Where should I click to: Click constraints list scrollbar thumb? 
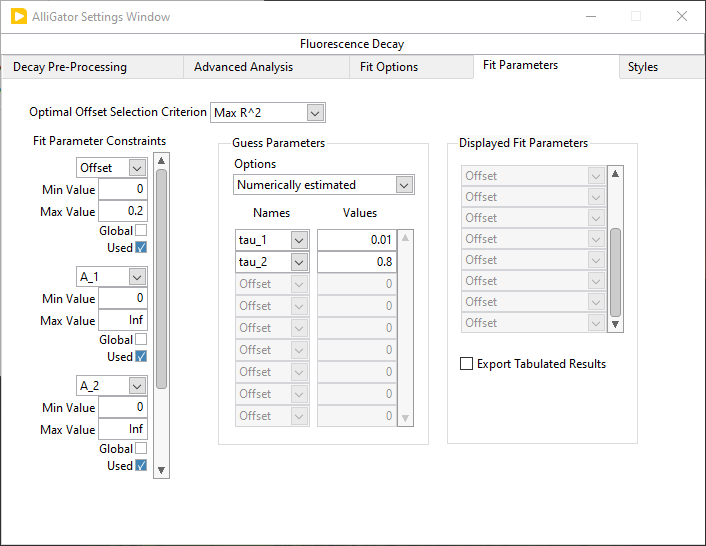pos(161,279)
